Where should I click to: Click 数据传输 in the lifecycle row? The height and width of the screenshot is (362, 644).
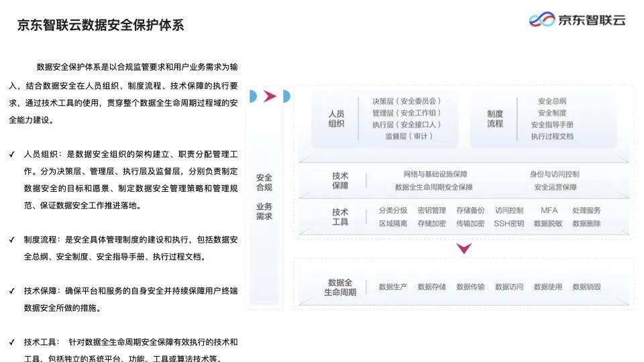point(470,287)
